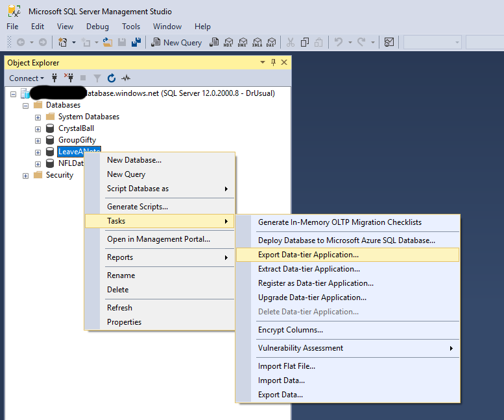
Task: Choose Generate In-Memory OLTP Migration Checklists
Action: point(348,222)
